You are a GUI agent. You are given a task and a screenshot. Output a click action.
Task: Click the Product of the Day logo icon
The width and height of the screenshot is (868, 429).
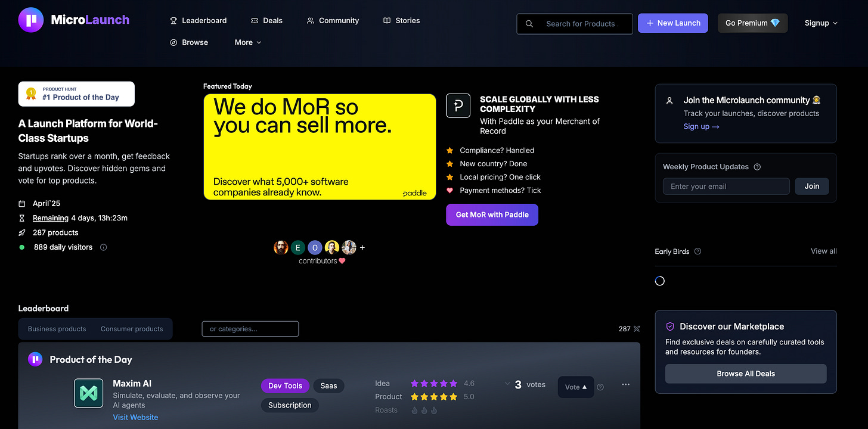35,359
